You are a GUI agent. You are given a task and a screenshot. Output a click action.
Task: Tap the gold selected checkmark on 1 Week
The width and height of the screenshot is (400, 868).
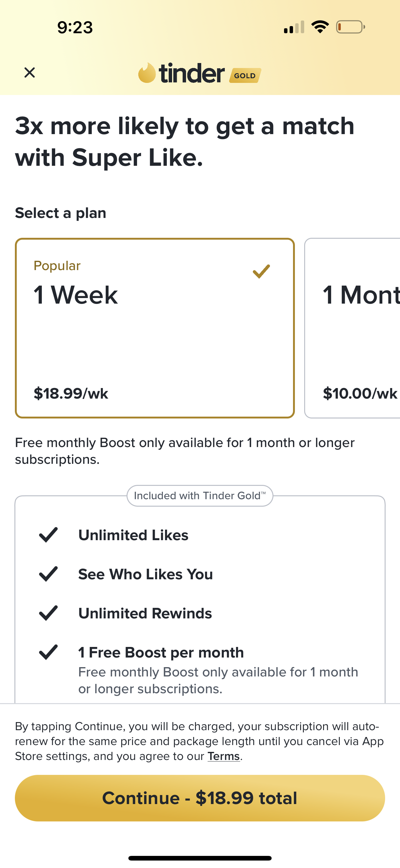261,272
